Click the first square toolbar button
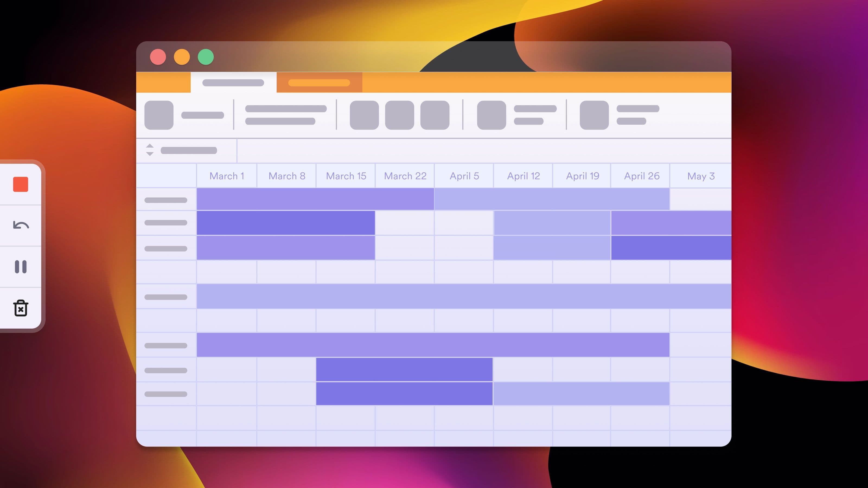This screenshot has height=488, width=868. pyautogui.click(x=158, y=114)
